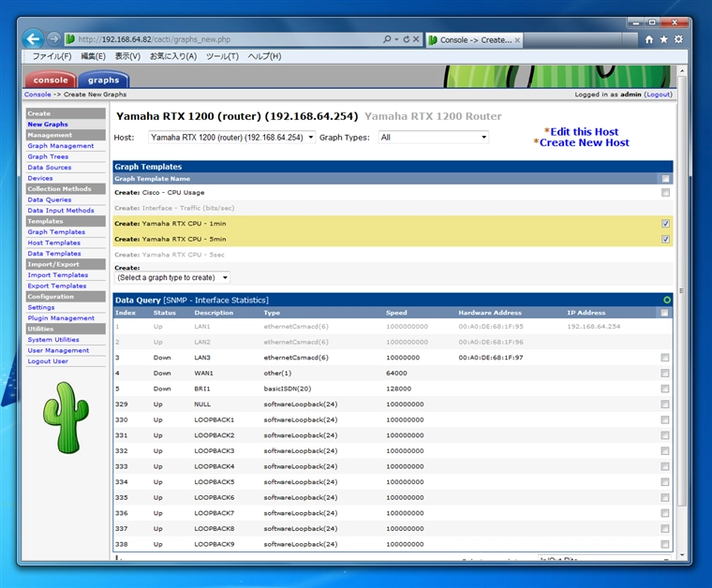Click the search magnifier icon in address bar

387,39
